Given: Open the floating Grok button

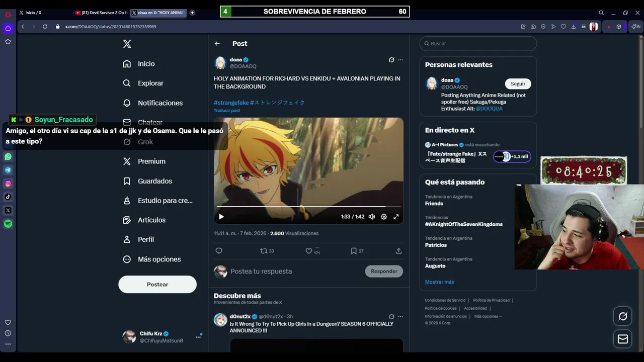Looking at the screenshot, I should [x=623, y=316].
